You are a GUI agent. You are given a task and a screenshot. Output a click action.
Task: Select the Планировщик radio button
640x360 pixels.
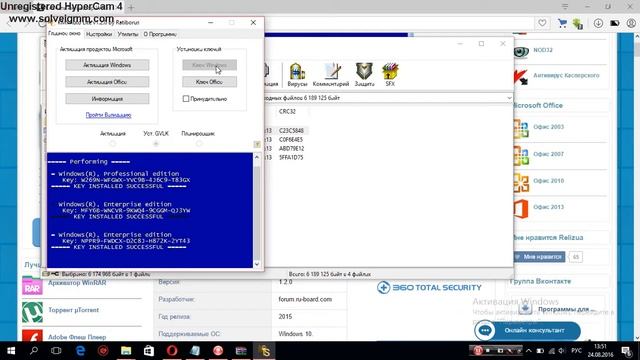pos(199,144)
